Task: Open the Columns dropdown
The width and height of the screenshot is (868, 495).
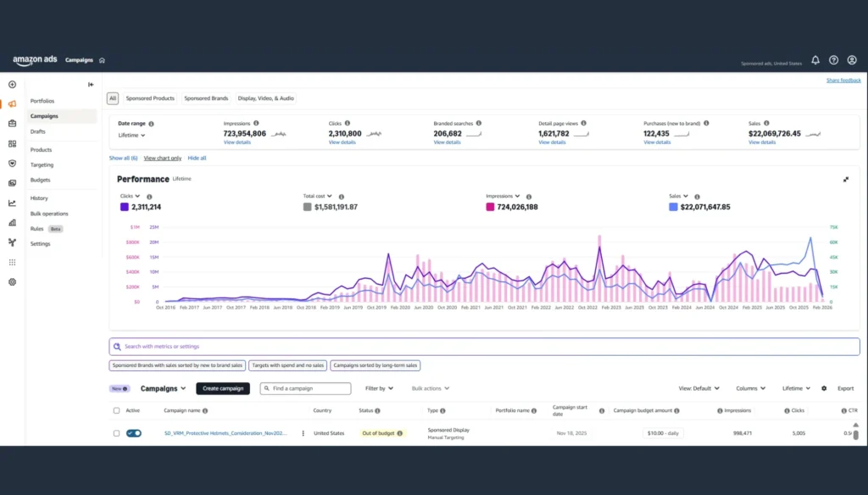Action: (x=750, y=388)
